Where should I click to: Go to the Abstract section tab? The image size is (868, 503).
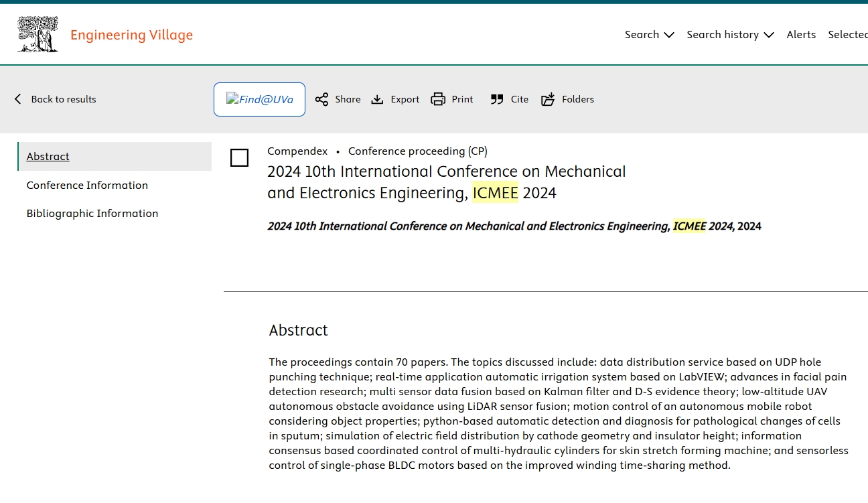(48, 156)
